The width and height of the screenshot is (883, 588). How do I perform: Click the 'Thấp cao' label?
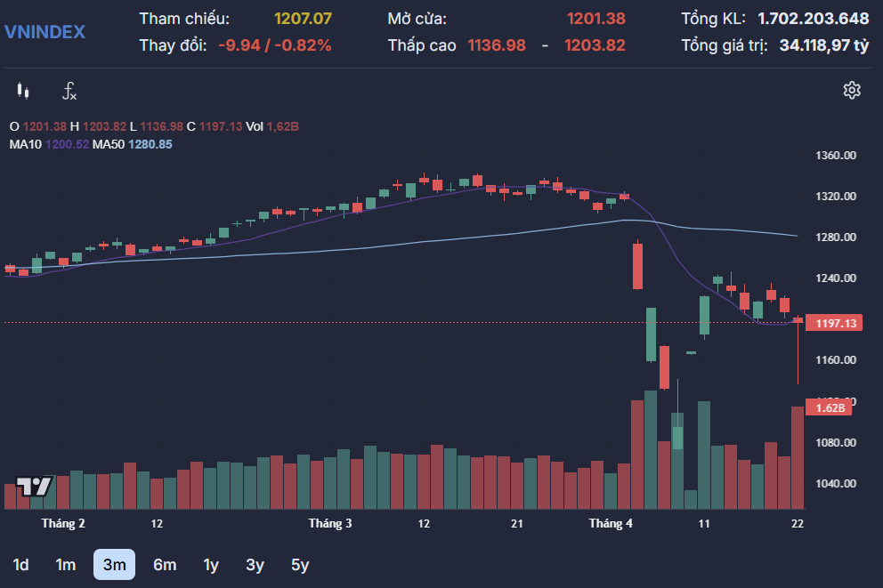[422, 45]
